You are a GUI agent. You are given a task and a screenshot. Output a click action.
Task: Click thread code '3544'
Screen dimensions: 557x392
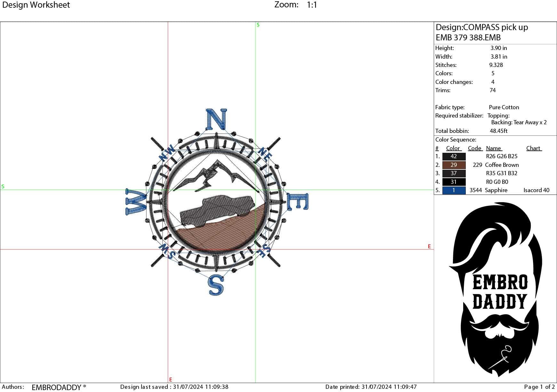[x=476, y=190]
